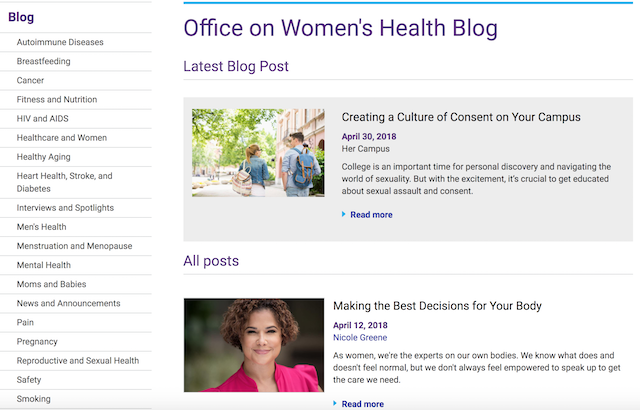Screen dimensions: 640x410
Task: Open Mental Health category
Action: [44, 265]
